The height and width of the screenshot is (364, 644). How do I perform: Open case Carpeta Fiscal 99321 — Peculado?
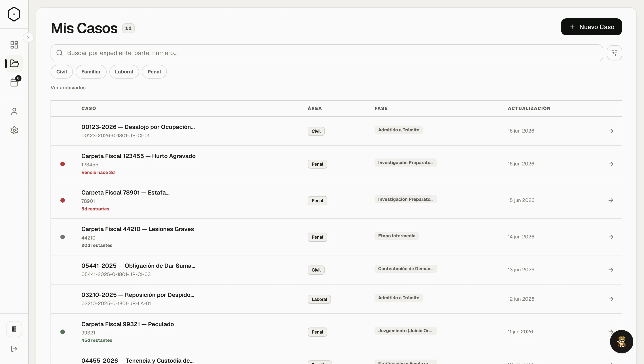tap(127, 324)
